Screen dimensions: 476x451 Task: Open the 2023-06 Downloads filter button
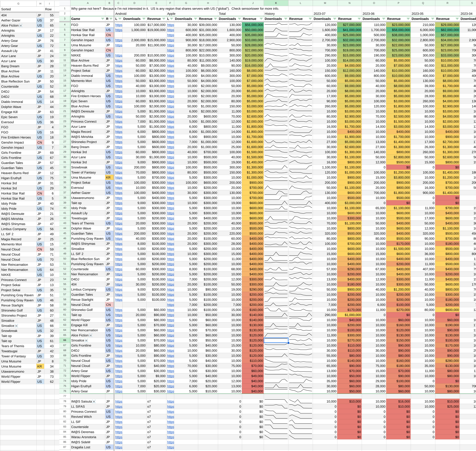[x=384, y=19]
